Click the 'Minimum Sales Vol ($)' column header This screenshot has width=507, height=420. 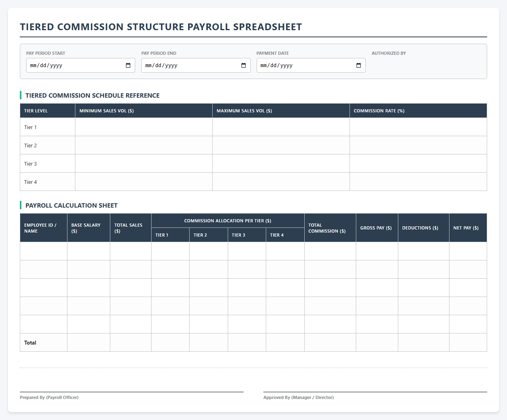coord(144,111)
